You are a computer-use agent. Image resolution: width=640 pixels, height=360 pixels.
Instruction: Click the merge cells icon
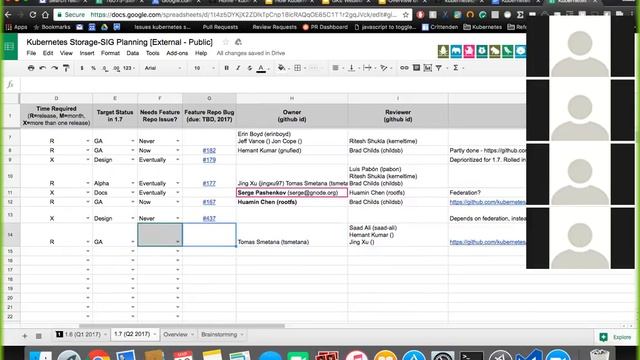point(313,68)
